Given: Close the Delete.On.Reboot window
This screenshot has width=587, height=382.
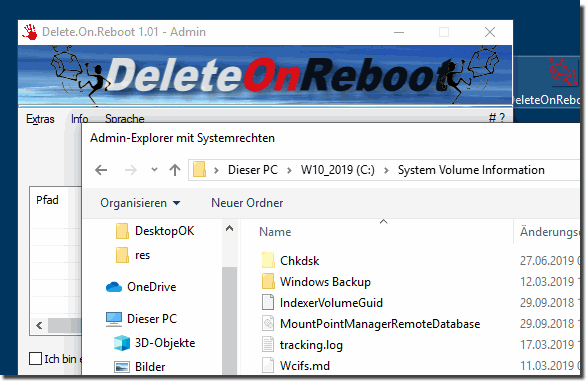Looking at the screenshot, I should (490, 33).
